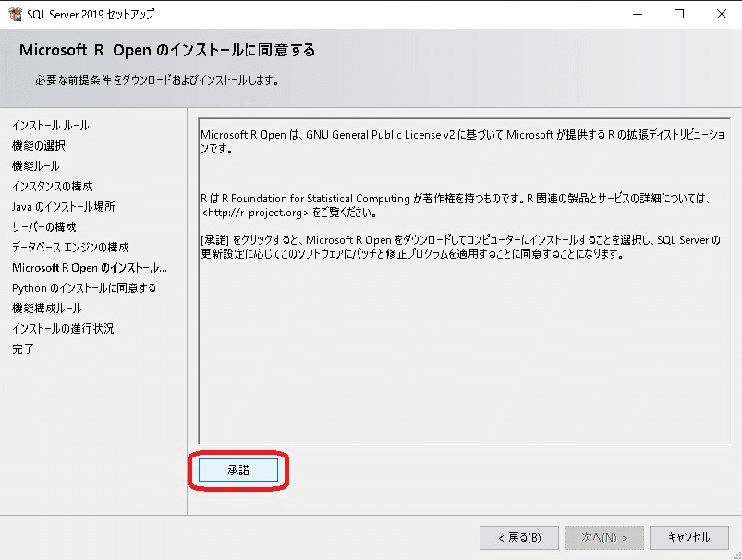Select the Python のインストールに同意する step
The image size is (742, 560).
click(84, 288)
